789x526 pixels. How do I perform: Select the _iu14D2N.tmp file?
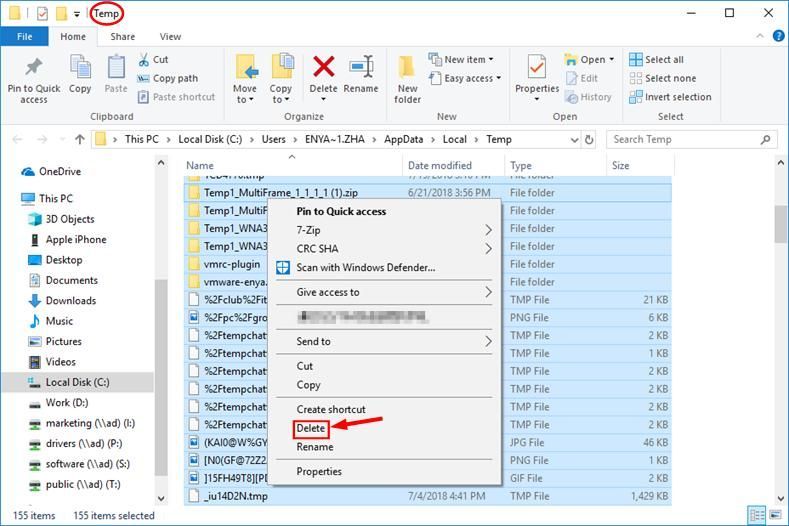point(428,496)
